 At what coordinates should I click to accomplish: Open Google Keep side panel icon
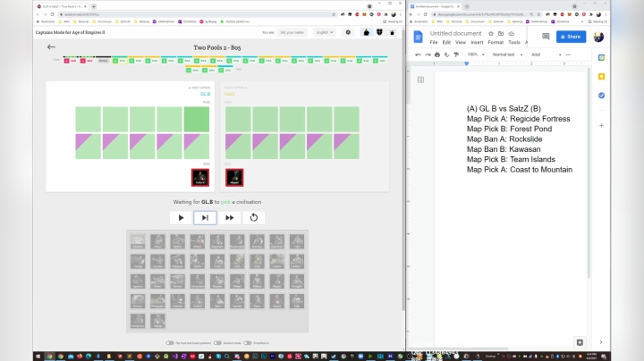(x=601, y=77)
